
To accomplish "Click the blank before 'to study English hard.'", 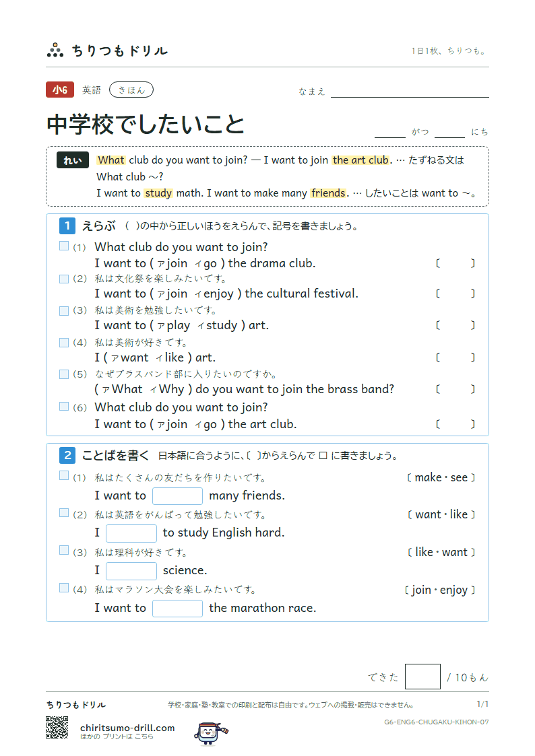I will 131,533.
